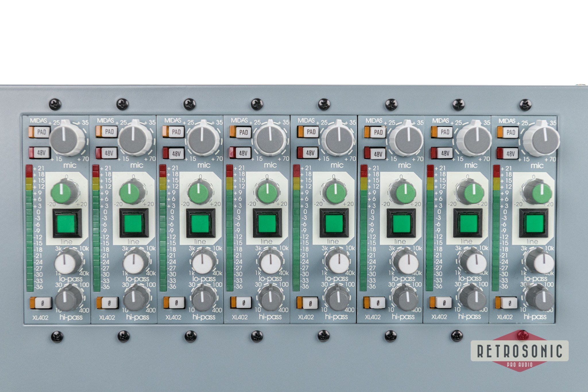Push the green line switch on the fifth channel
The height and width of the screenshot is (392, 588).
click(334, 223)
